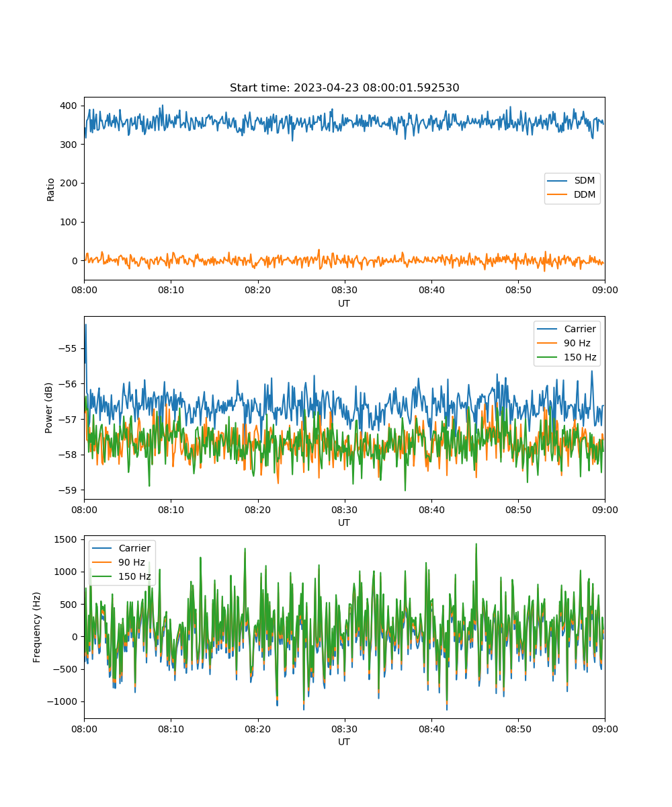Click the green 150 Hz line sample in Frequency legend
This screenshot has width=672, height=807.
click(103, 576)
